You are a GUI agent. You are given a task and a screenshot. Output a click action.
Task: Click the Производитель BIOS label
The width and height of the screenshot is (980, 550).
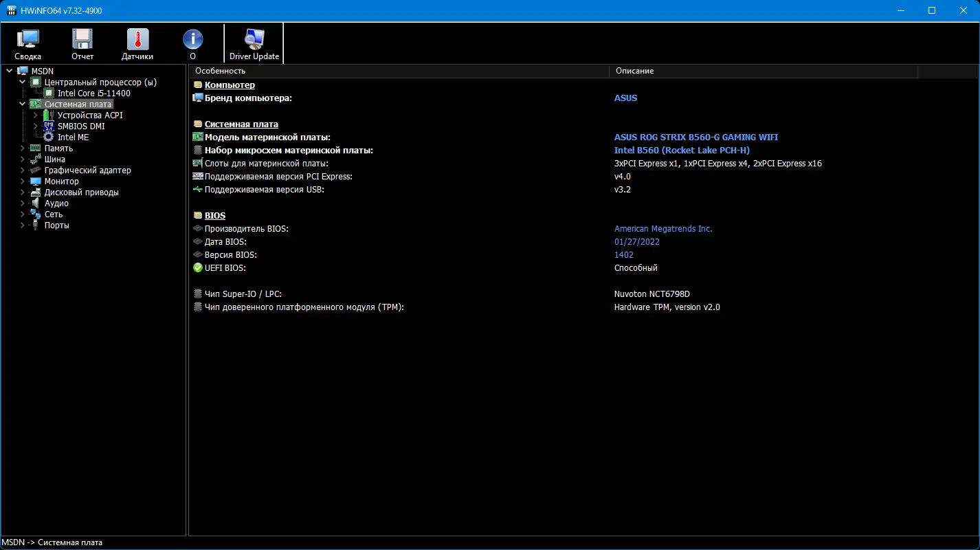247,228
